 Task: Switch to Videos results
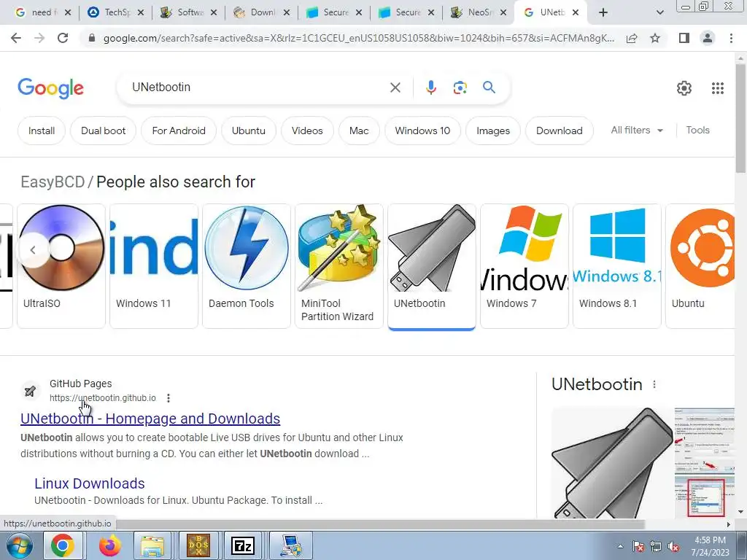(x=307, y=131)
